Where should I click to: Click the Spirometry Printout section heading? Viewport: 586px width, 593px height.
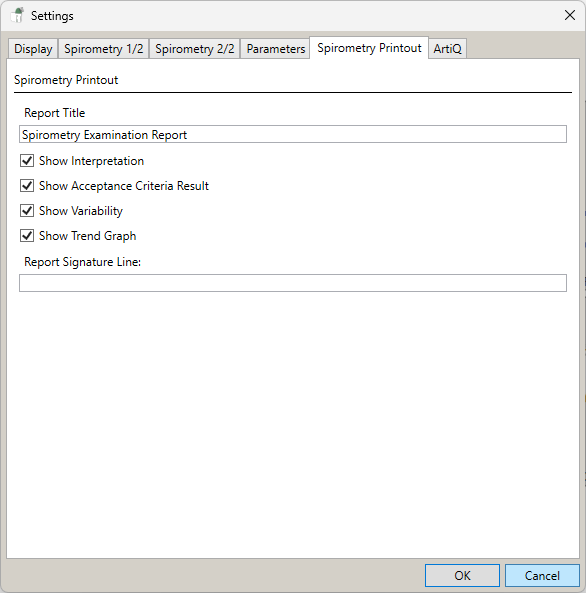pos(66,80)
